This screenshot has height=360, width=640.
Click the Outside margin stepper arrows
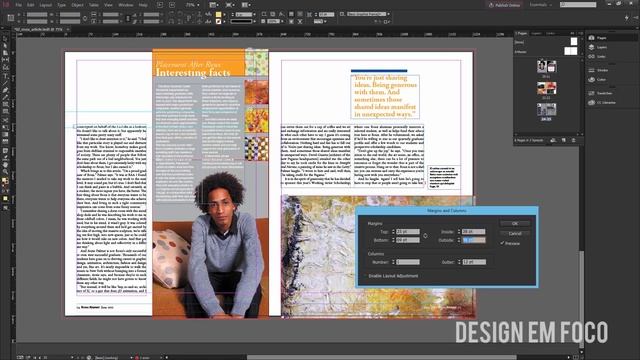(459, 240)
